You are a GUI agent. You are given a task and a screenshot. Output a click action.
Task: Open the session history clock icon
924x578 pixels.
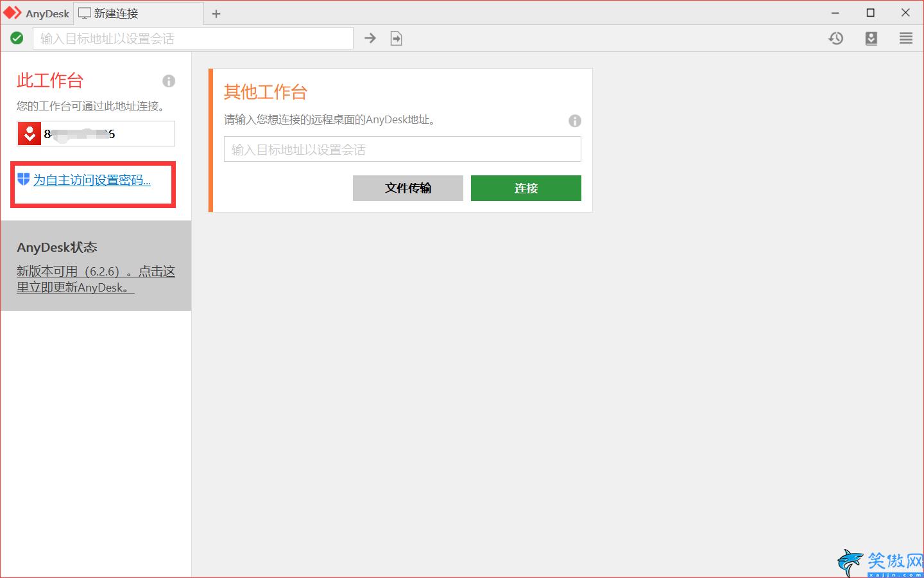pos(835,39)
